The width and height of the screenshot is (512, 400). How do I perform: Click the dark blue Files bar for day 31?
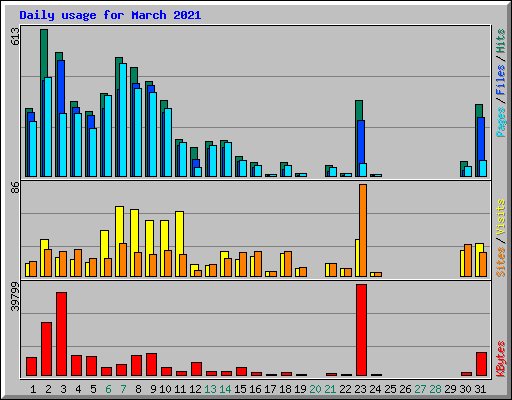(x=481, y=139)
